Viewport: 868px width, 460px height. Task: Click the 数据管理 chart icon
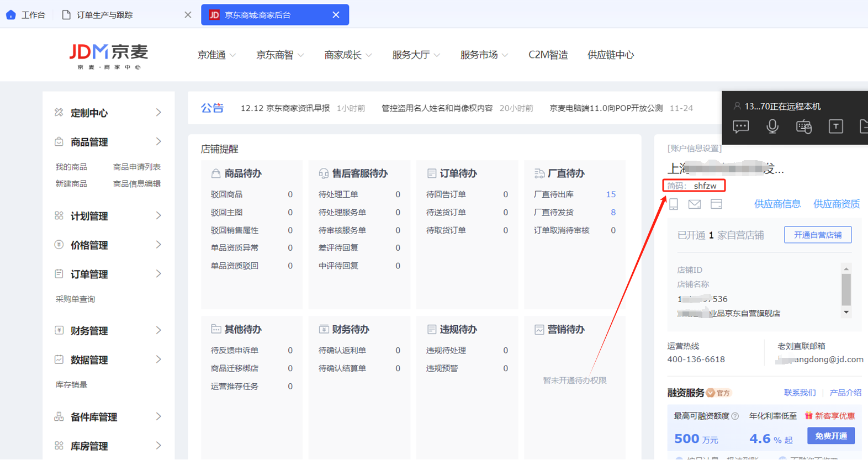pos(59,359)
